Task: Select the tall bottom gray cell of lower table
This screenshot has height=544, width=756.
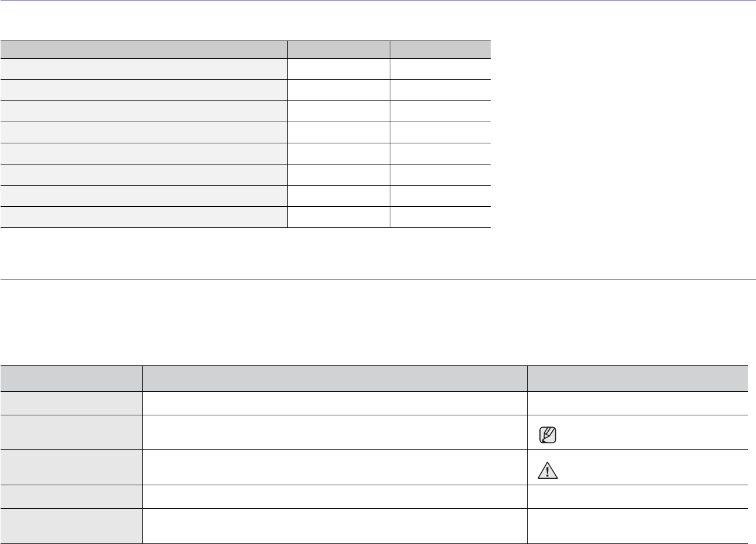Action: pos(71,526)
